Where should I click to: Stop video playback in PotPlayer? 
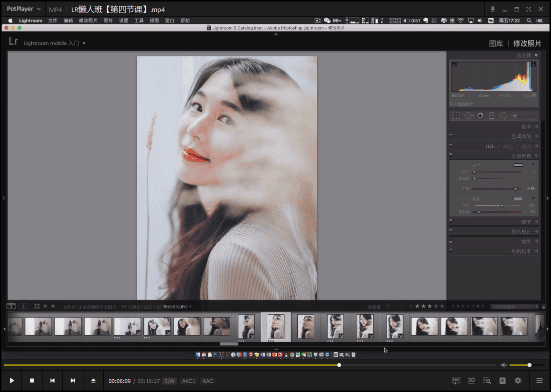[32, 381]
